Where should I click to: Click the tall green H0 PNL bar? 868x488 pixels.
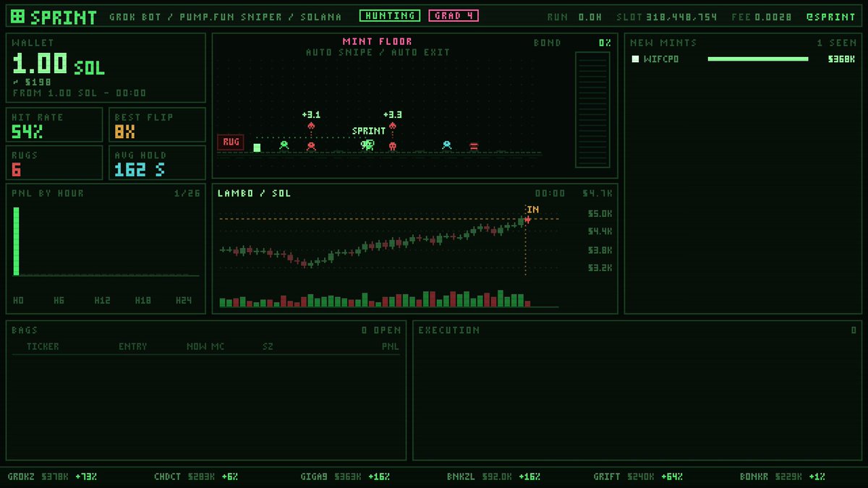click(17, 241)
